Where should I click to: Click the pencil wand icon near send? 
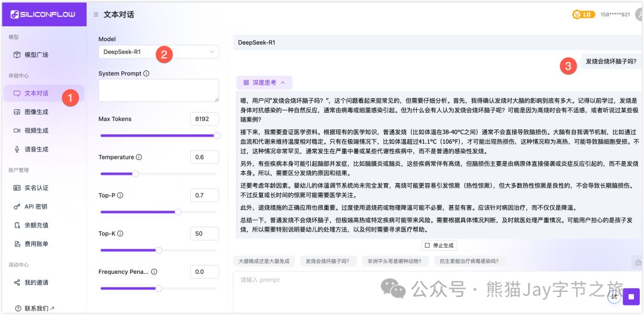coord(614,297)
